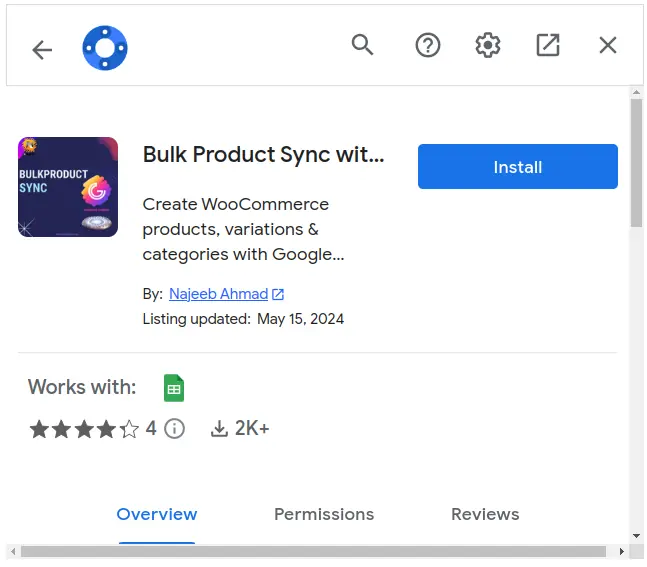
Task: Click the download count icon
Action: (219, 428)
